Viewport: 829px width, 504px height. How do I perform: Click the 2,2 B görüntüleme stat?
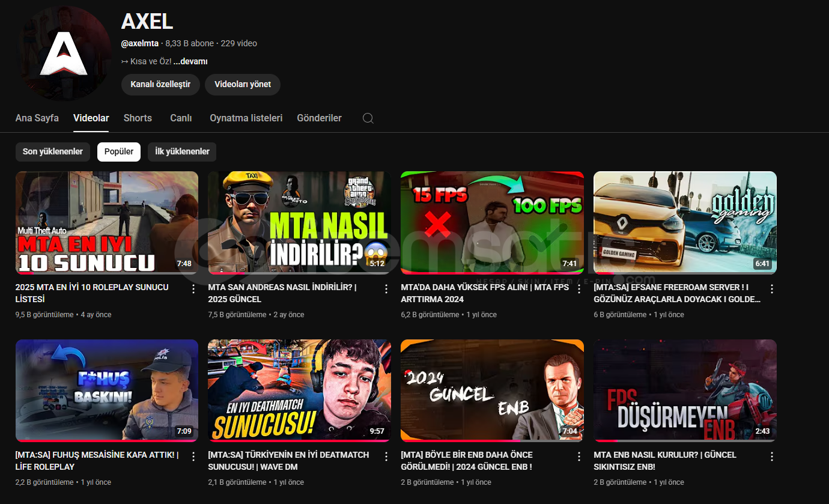(x=44, y=482)
